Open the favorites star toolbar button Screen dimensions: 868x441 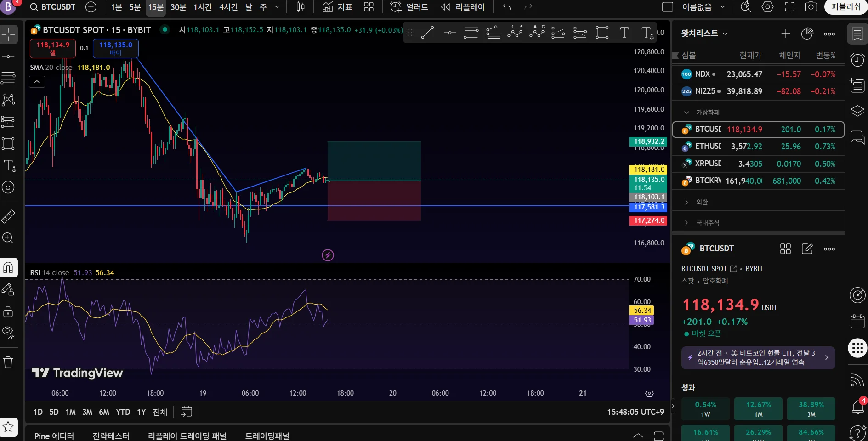click(9, 427)
